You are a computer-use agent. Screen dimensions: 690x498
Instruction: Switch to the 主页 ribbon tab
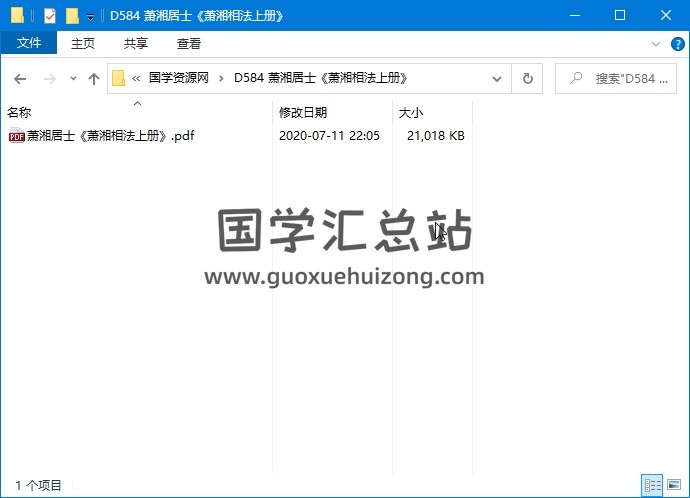pyautogui.click(x=83, y=43)
